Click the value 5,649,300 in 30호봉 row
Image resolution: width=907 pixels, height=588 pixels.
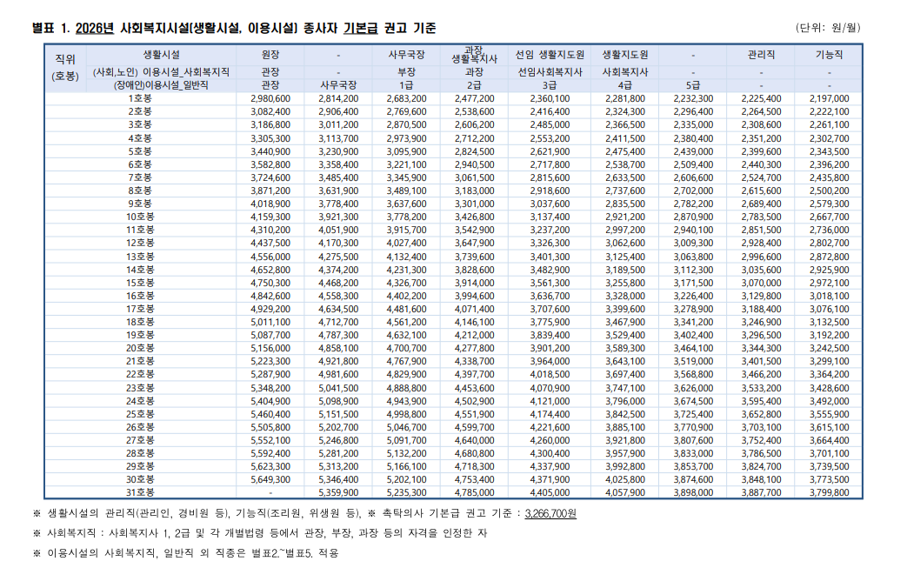click(x=270, y=479)
